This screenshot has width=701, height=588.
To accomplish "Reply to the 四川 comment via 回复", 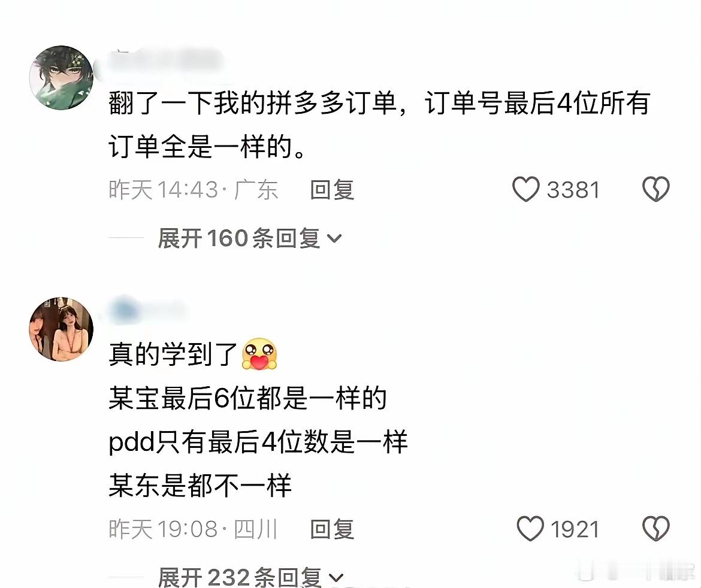I will coord(332,529).
